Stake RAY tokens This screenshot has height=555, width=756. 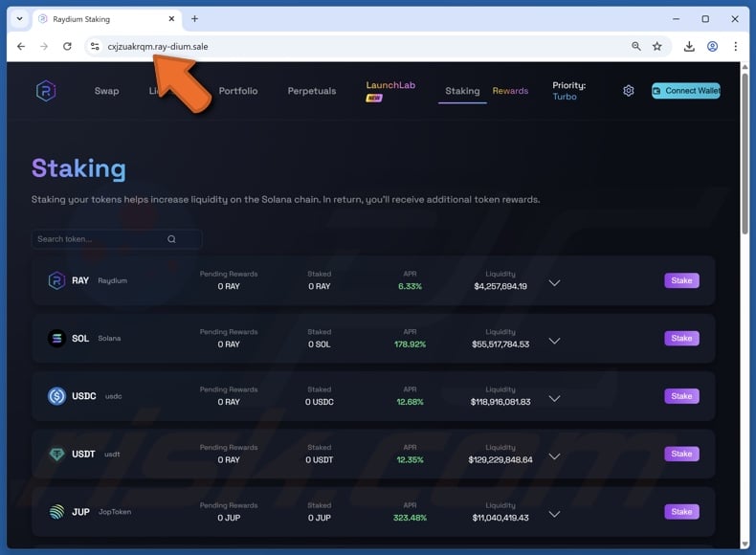pyautogui.click(x=681, y=280)
